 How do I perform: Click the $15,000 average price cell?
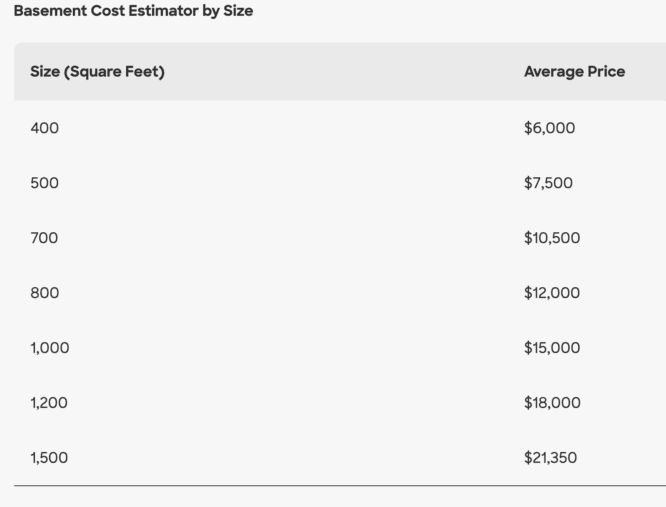pos(552,348)
